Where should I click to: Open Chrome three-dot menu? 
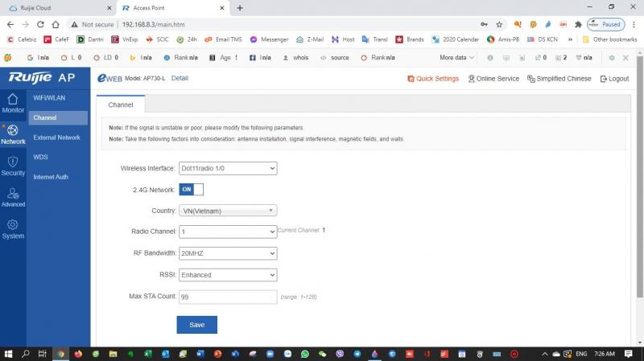coord(635,25)
